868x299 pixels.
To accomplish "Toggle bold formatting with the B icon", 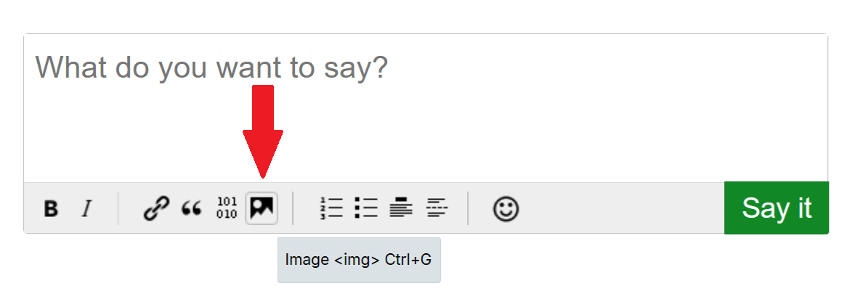I will pos(51,209).
